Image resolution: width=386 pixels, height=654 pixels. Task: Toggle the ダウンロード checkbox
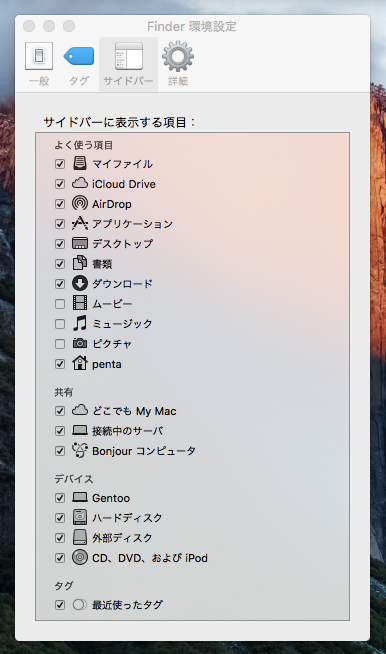tap(60, 284)
